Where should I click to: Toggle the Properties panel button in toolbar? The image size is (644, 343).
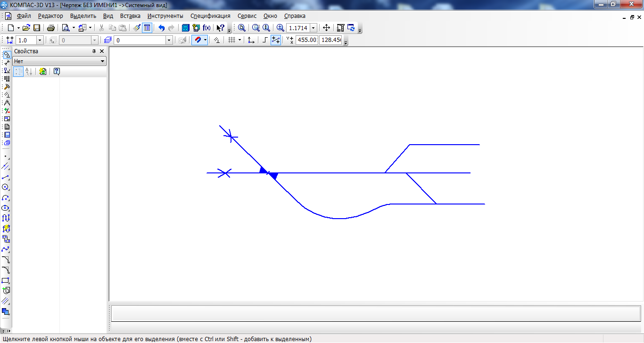[147, 28]
